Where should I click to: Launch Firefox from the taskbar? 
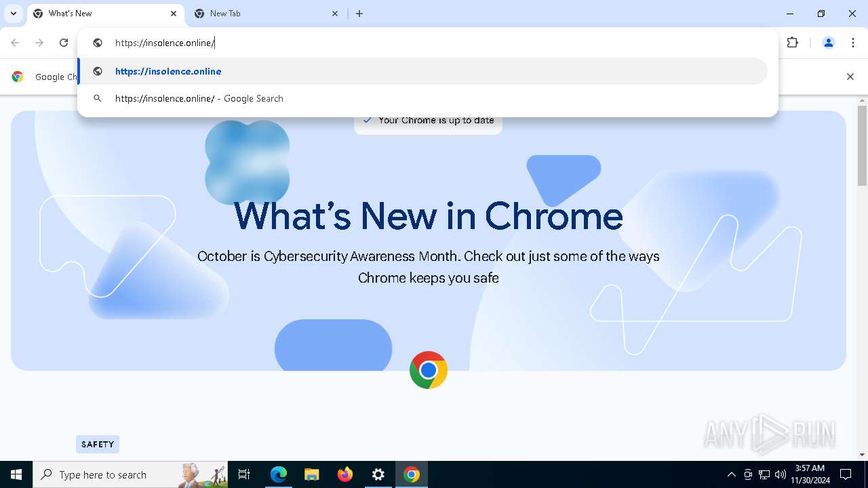(344, 474)
